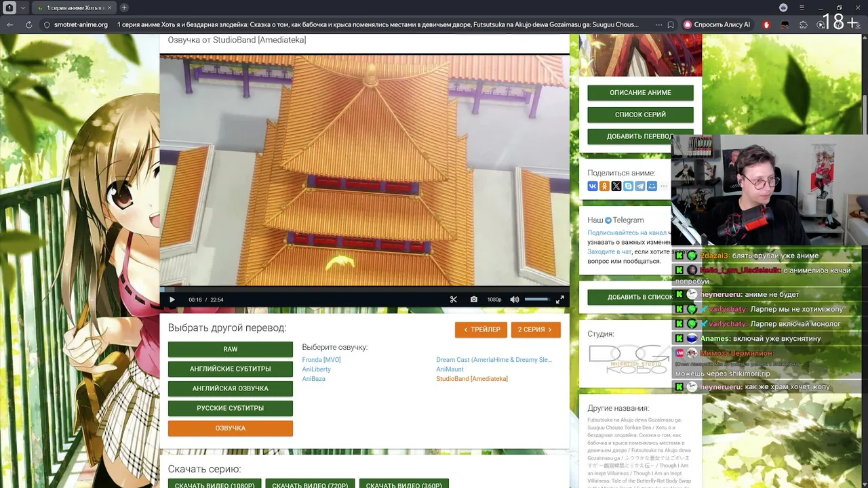The width and height of the screenshot is (868, 488).
Task: Click the anime poster thumbnail
Action: pos(641,56)
